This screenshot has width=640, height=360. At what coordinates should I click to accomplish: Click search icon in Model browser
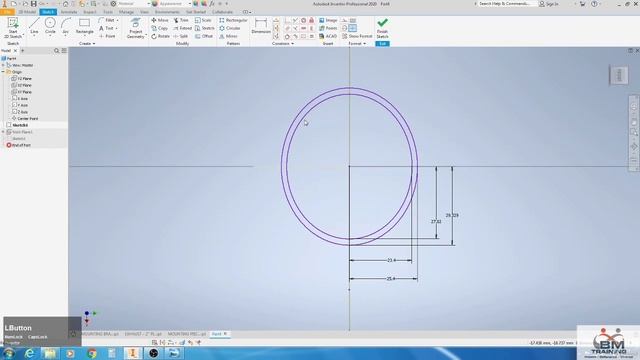click(56, 51)
